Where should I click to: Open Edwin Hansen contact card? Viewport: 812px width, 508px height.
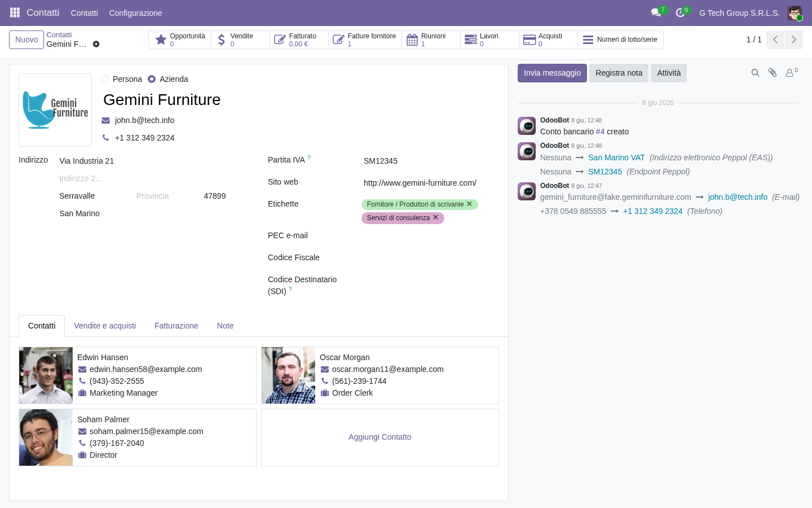pos(138,375)
